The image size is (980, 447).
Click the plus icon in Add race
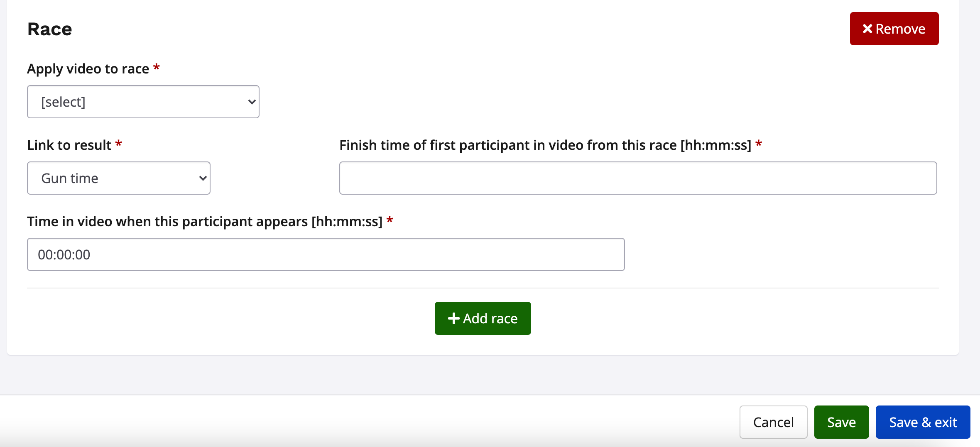click(453, 318)
